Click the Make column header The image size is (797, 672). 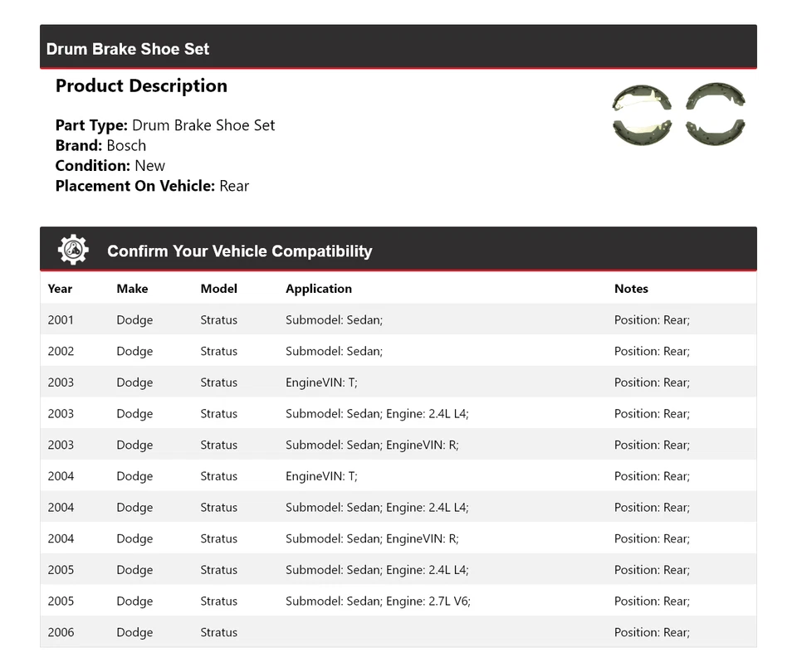(x=132, y=289)
